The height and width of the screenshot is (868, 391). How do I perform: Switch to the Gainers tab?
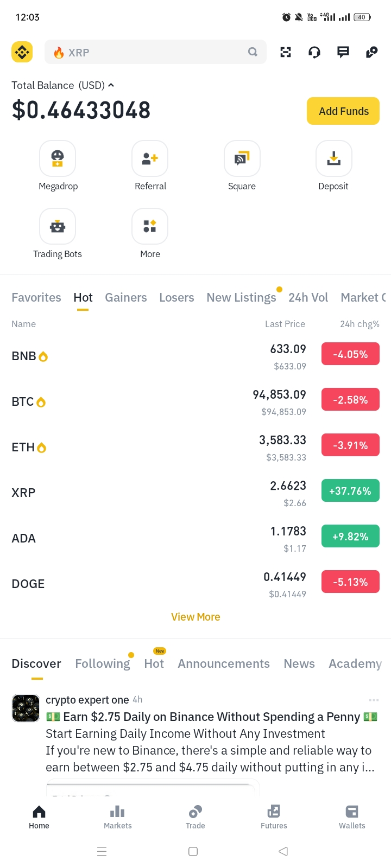pyautogui.click(x=126, y=297)
